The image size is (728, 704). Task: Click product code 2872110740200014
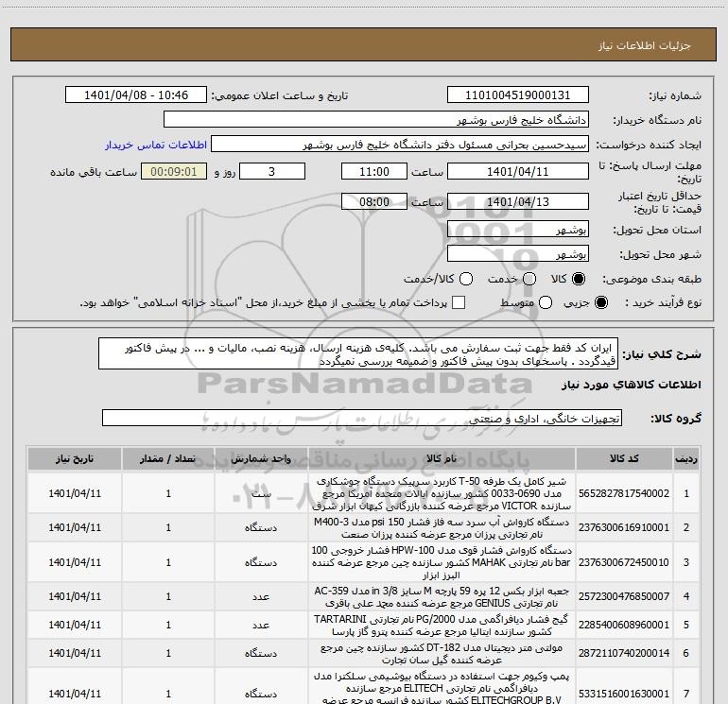pyautogui.click(x=624, y=653)
